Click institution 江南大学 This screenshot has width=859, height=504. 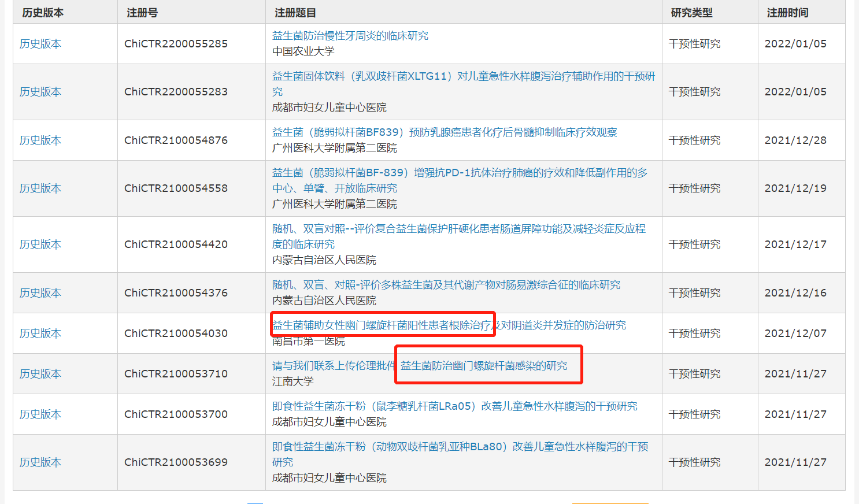click(x=293, y=381)
